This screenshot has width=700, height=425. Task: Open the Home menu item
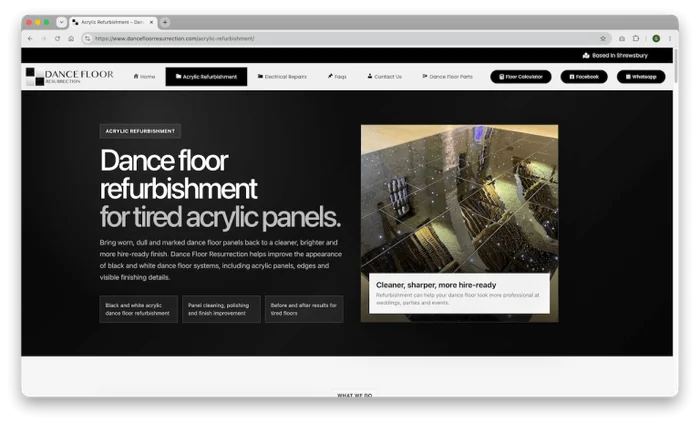pyautogui.click(x=144, y=77)
